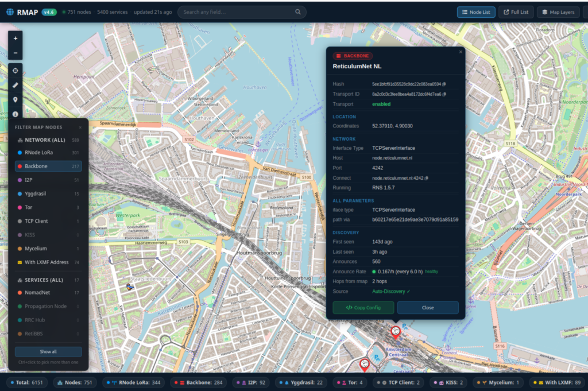The width and height of the screenshot is (588, 391).
Task: Toggle the Propagation Node filter
Action: 48,306
